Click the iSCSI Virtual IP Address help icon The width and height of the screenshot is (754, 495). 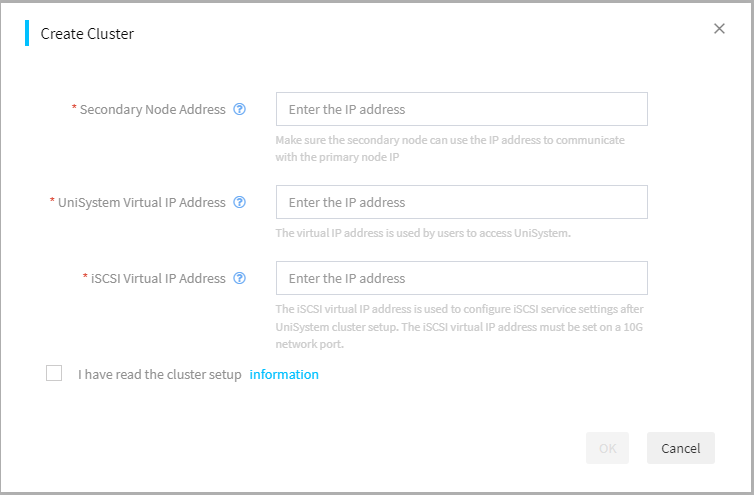point(239,278)
